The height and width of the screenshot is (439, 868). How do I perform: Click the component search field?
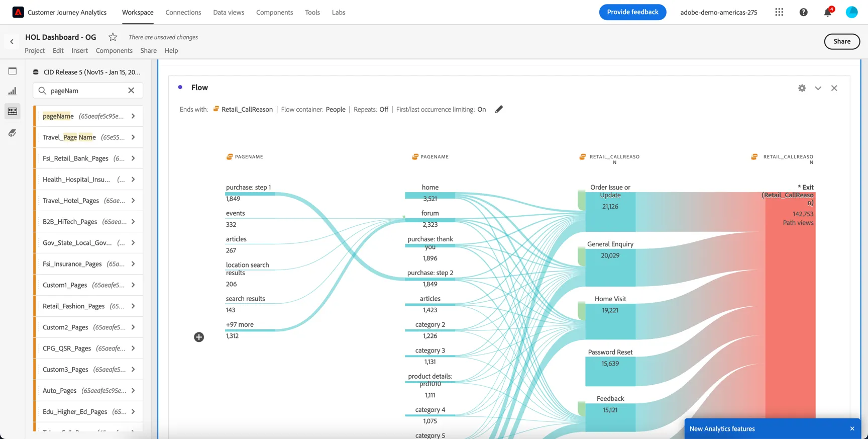tap(87, 91)
